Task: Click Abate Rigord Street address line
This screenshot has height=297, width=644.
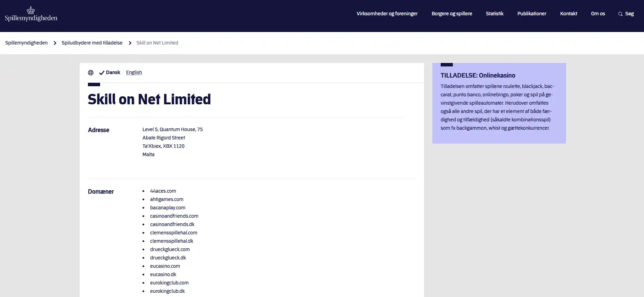Action: [163, 138]
